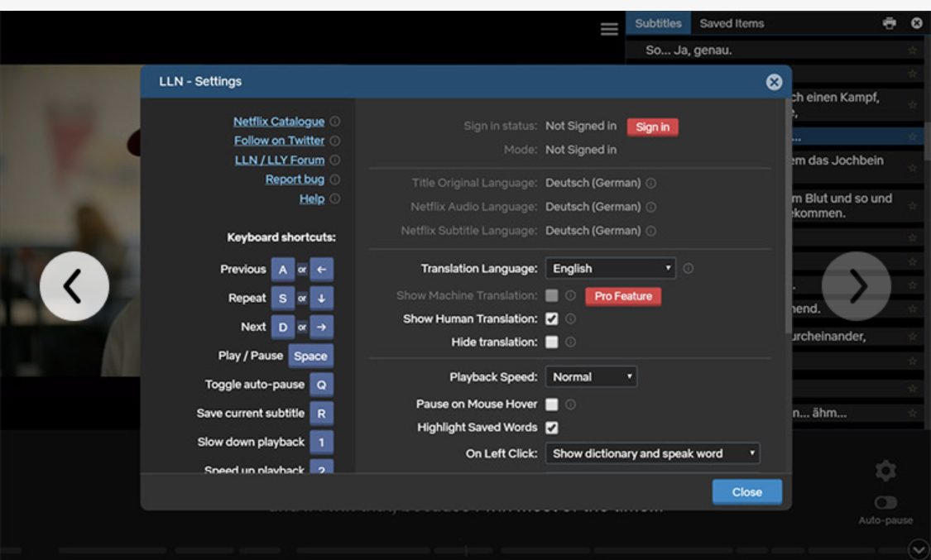Screen dimensions: 931x560
Task: Click info icon for Netflix Subtitle Language
Action: point(650,231)
